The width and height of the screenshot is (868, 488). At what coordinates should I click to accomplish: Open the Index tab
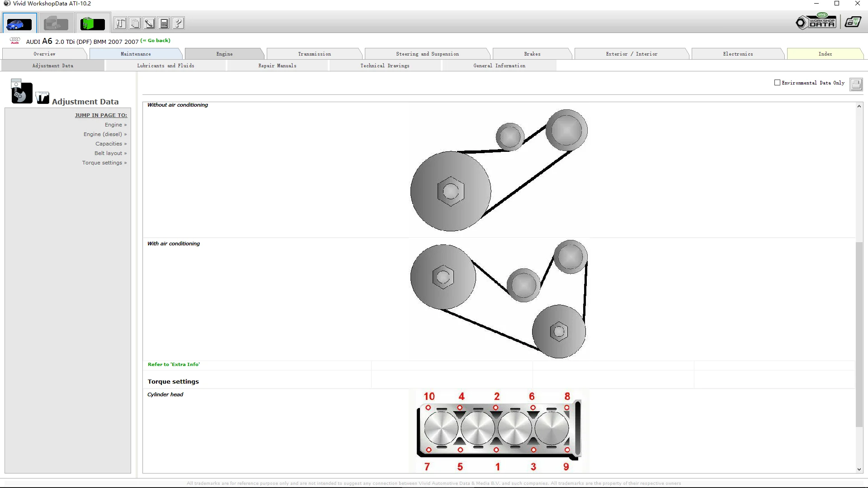tap(825, 54)
